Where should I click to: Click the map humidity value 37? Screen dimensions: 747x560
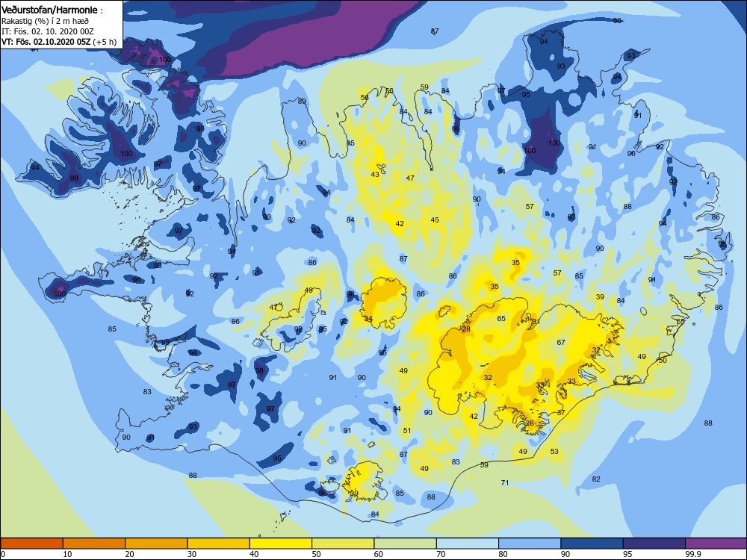561,413
